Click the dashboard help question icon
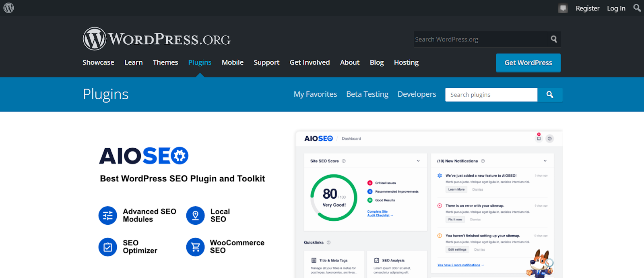The width and height of the screenshot is (644, 278). 550,139
